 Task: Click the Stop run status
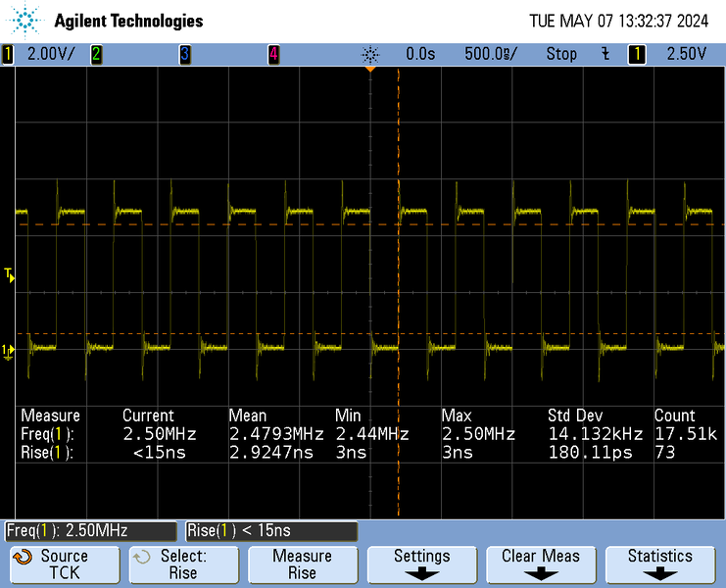click(x=561, y=54)
